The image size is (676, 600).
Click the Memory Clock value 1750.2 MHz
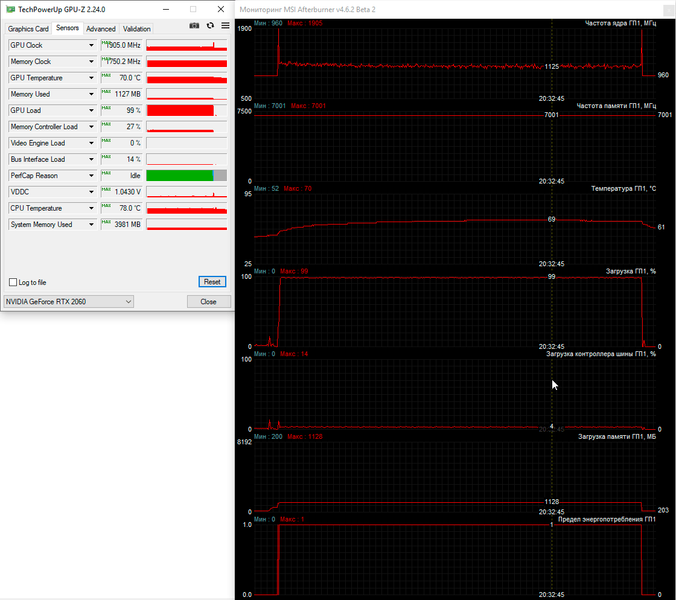click(x=122, y=62)
